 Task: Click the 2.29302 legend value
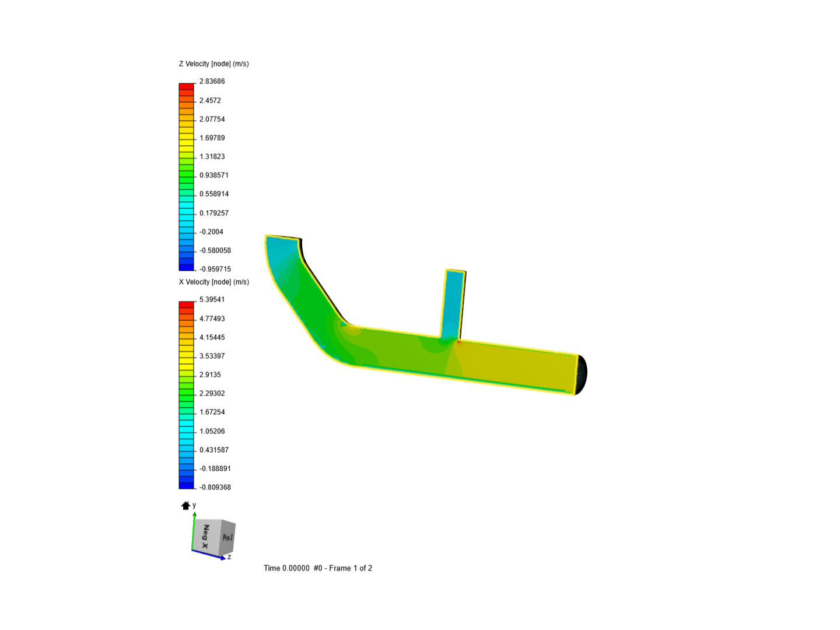212,393
